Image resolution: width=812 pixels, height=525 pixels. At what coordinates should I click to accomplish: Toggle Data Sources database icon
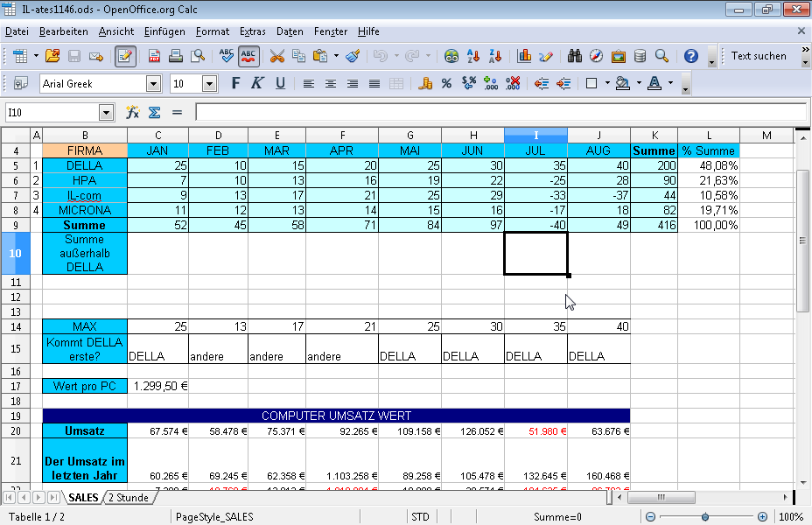(x=640, y=56)
